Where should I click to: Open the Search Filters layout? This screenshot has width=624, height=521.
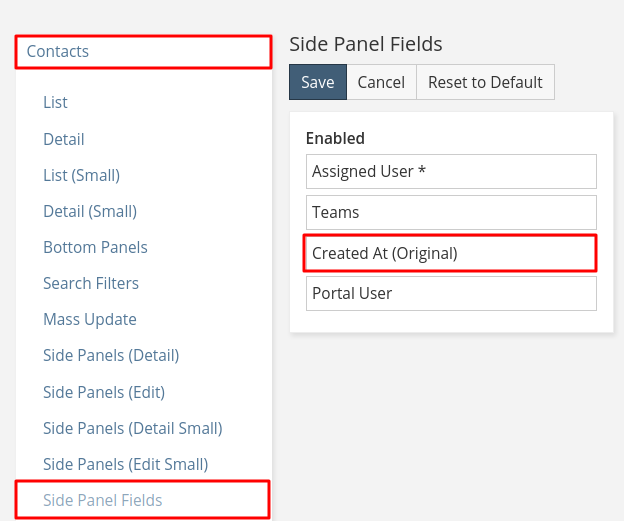(90, 283)
